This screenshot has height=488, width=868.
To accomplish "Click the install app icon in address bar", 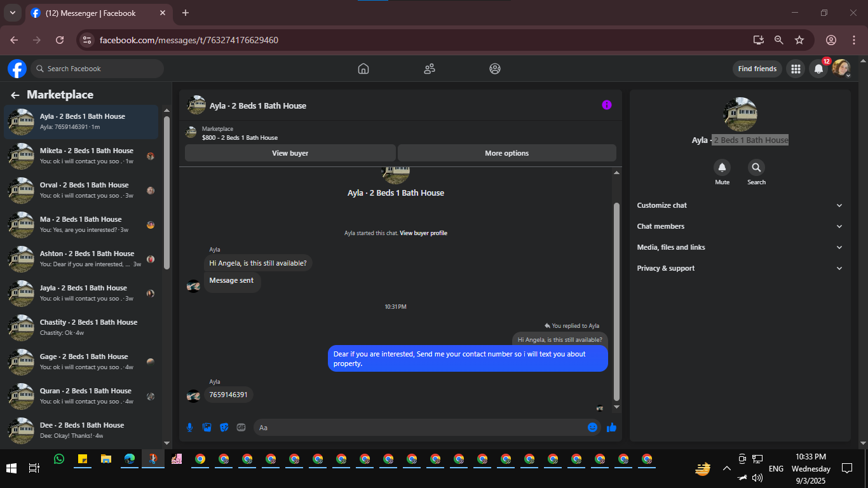I will [x=758, y=40].
